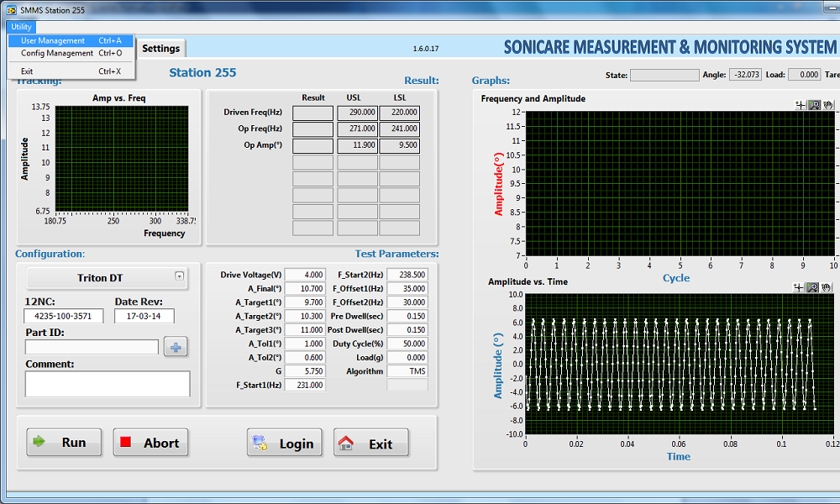
Task: Click the Comment text box
Action: pos(108,384)
